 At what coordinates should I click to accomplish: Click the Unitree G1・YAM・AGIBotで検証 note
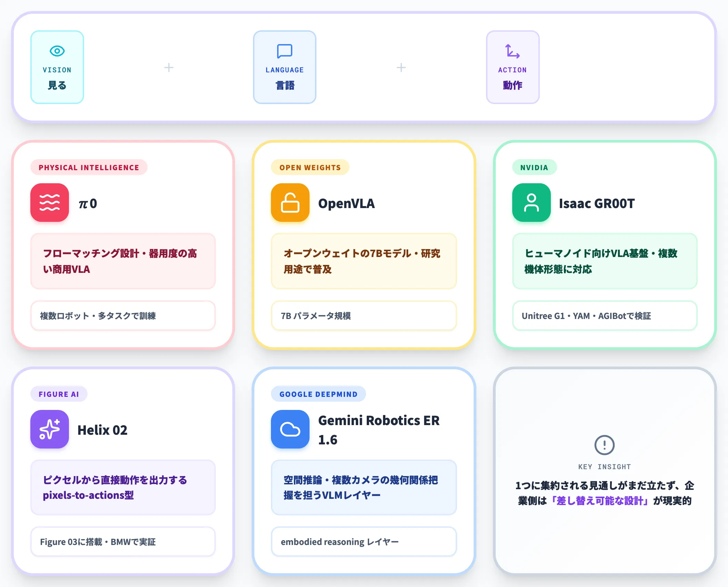[605, 316]
